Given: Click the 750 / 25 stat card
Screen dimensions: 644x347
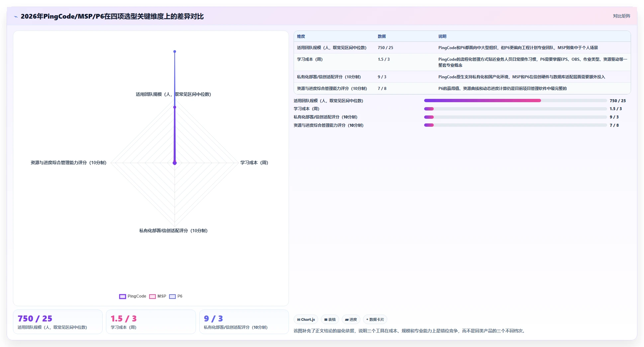Looking at the screenshot, I should click(x=58, y=322).
